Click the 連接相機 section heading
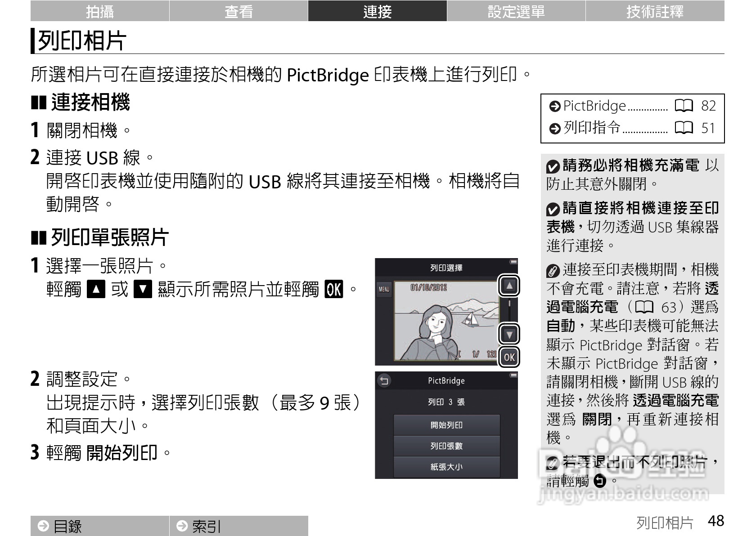 [90, 102]
